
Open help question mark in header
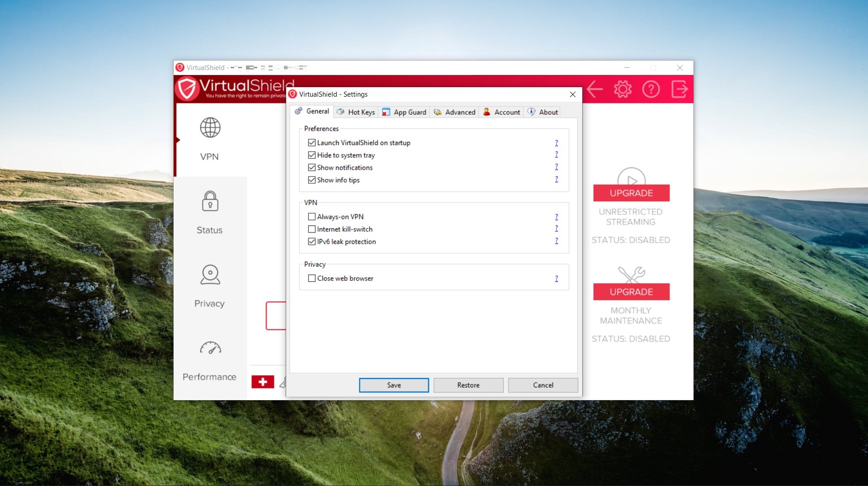coord(651,89)
